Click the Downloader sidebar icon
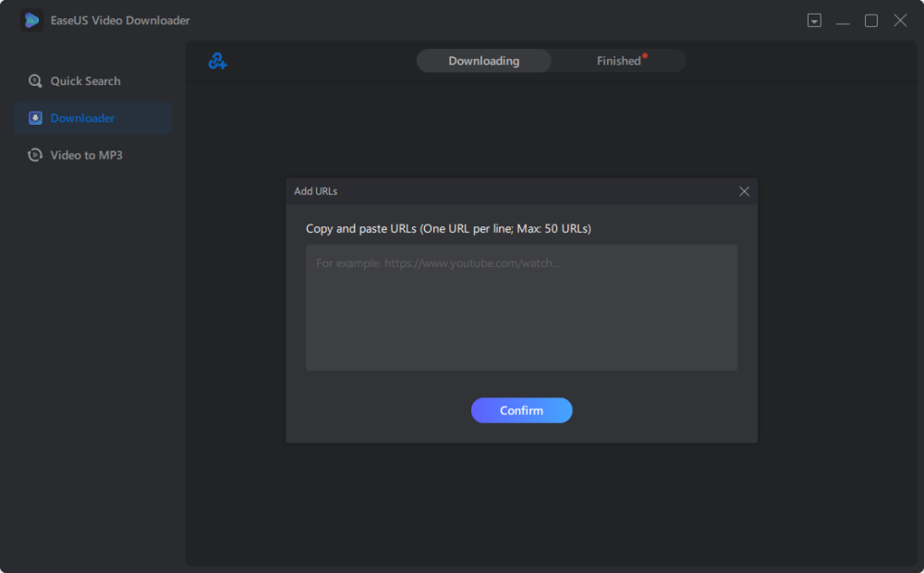This screenshot has width=924, height=573. [35, 118]
